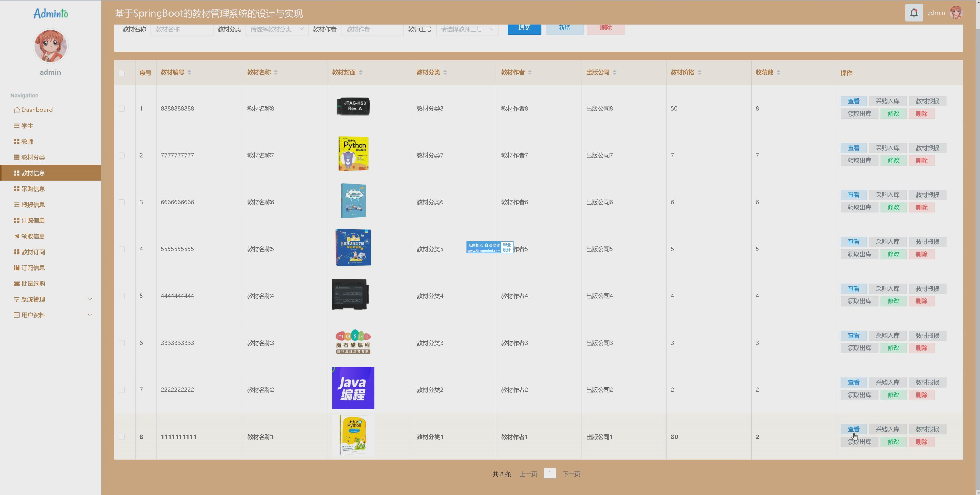Sort by 收藏数 column arrows
The image size is (980, 495).
(778, 72)
